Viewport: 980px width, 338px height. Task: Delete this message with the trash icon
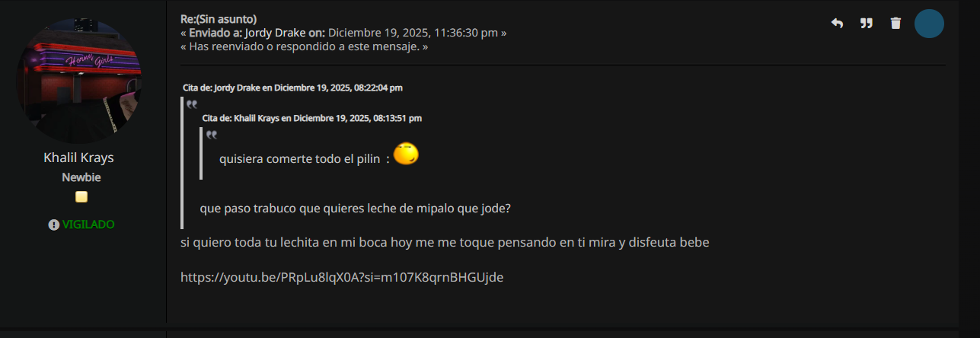coord(895,24)
